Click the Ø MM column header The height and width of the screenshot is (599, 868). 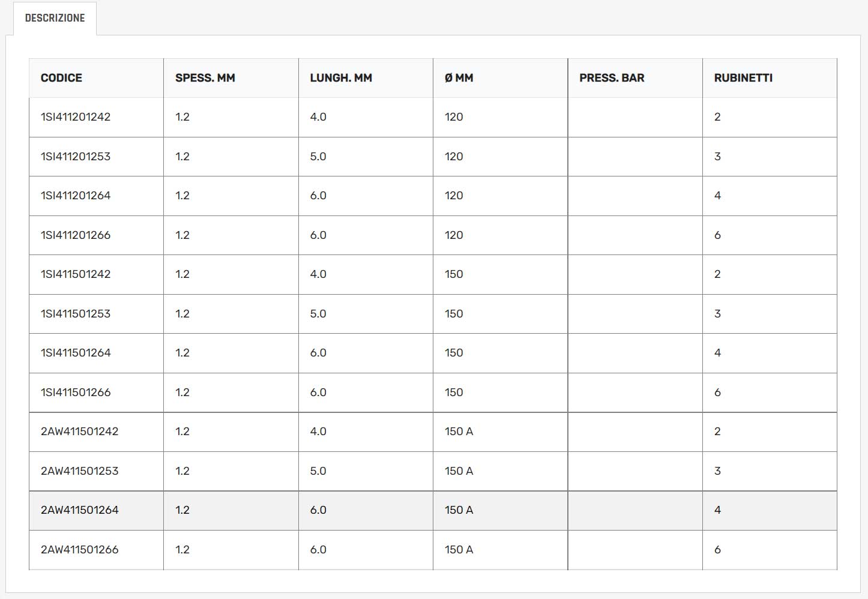459,78
